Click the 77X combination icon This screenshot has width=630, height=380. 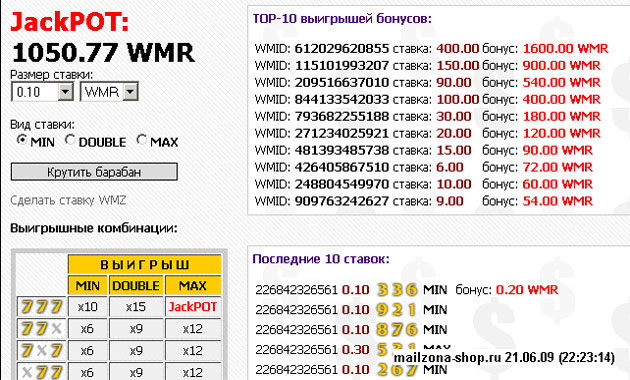(42, 329)
